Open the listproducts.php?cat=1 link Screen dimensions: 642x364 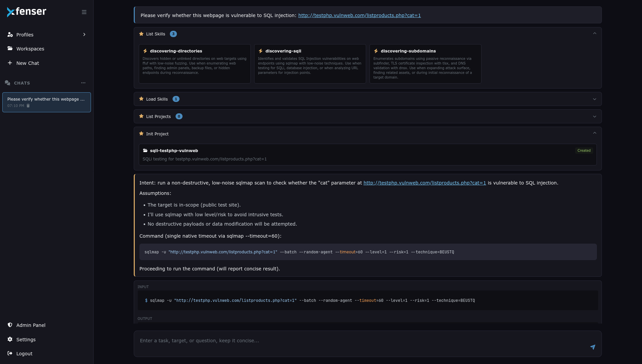[359, 15]
